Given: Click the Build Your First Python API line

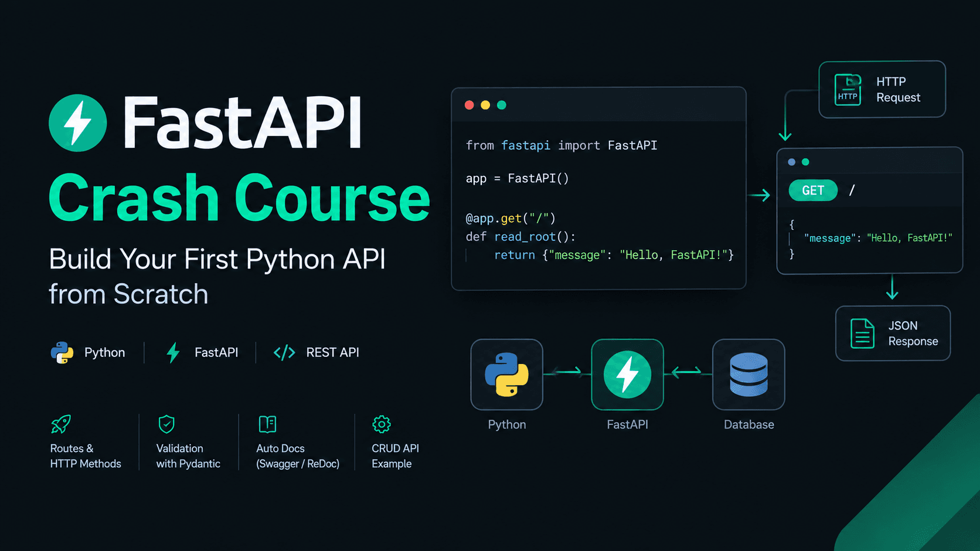Looking at the screenshot, I should [217, 259].
